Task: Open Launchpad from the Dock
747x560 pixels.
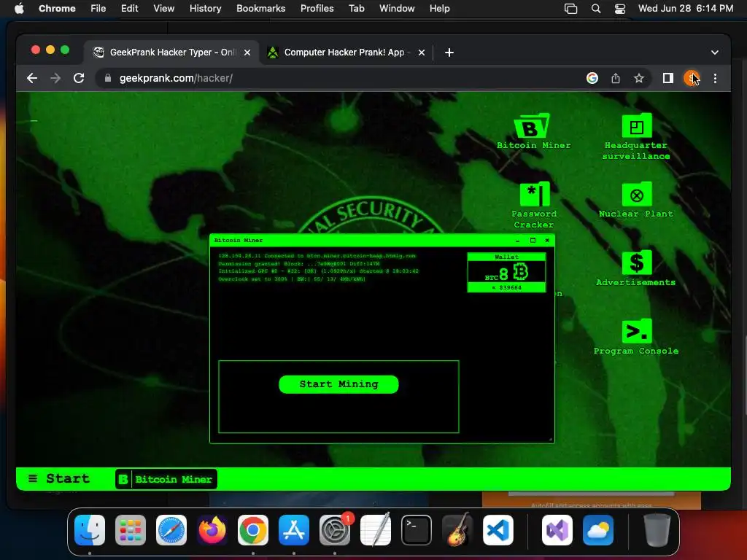Action: pos(131,530)
